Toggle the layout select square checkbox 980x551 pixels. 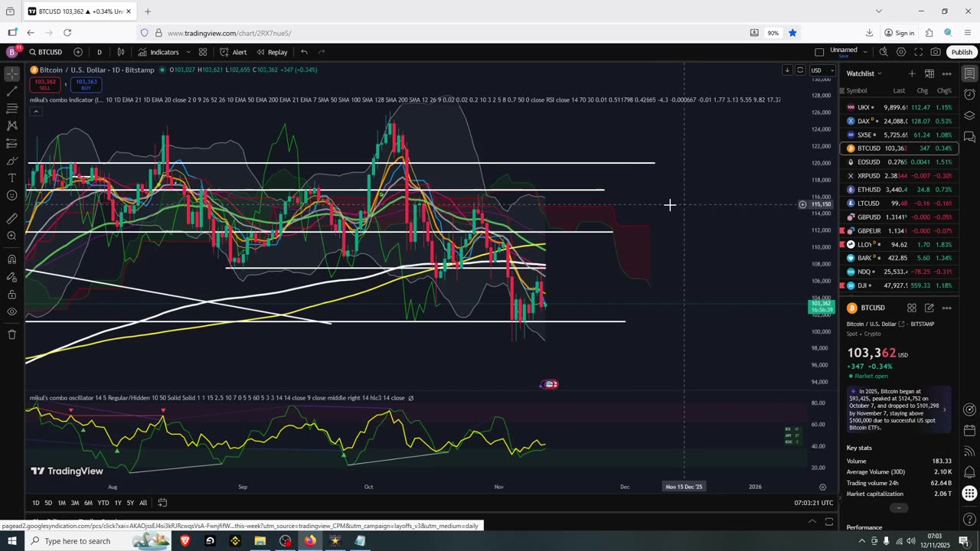click(819, 52)
